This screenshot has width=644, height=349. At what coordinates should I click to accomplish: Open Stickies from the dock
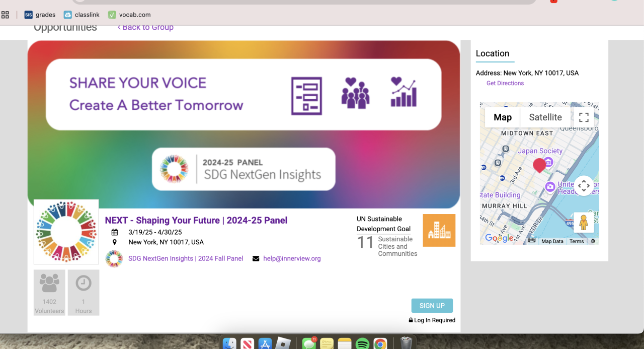(x=327, y=344)
